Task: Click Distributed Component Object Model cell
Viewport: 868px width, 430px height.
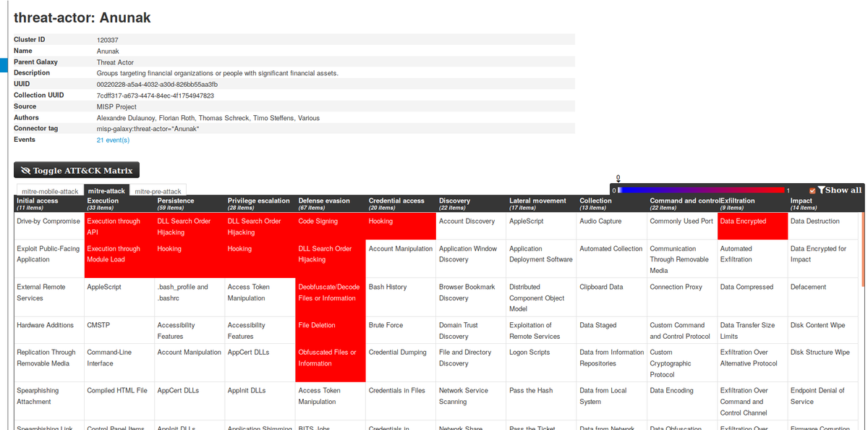Action: coord(541,298)
